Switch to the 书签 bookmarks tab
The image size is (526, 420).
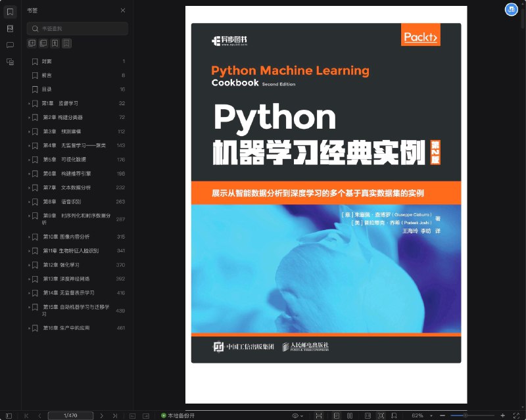(10, 11)
